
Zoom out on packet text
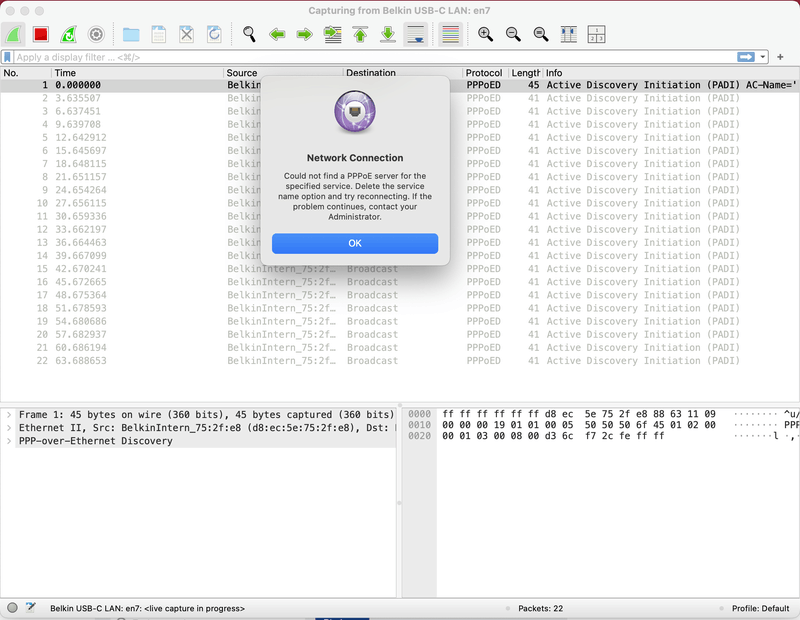point(513,35)
